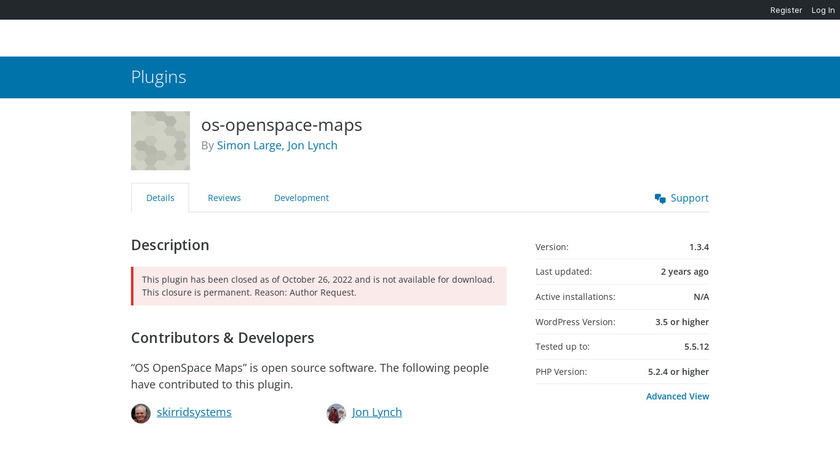Open the Advanced View link
The image size is (840, 472).
point(677,396)
